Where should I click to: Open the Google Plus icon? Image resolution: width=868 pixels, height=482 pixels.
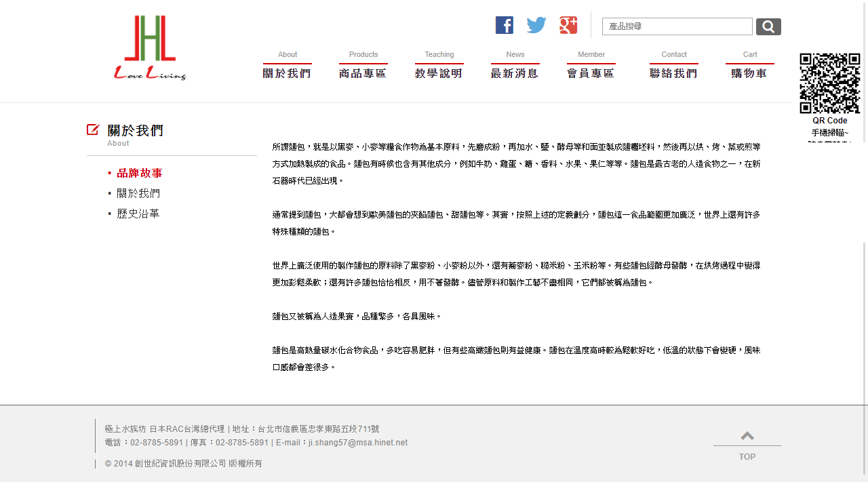pos(568,25)
